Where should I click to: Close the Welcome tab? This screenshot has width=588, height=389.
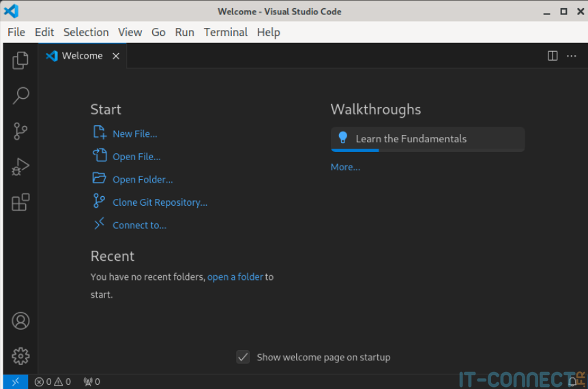coord(116,56)
